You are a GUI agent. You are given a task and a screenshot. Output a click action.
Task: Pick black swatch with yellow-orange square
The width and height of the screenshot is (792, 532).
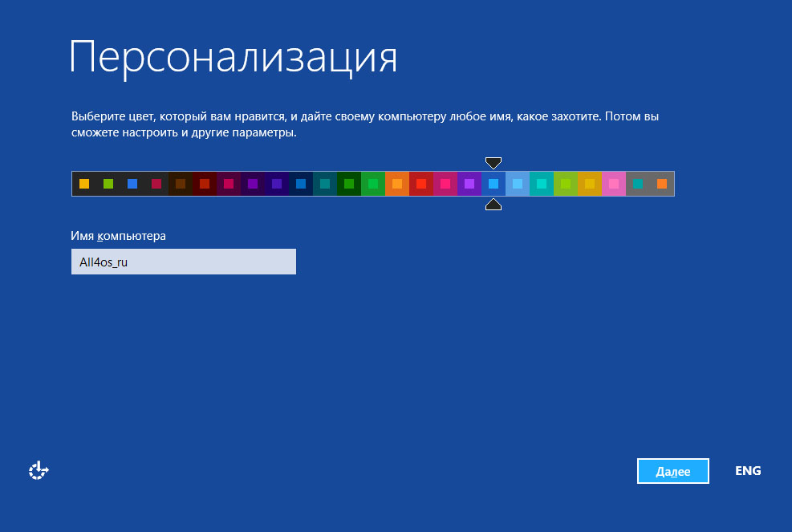point(84,184)
